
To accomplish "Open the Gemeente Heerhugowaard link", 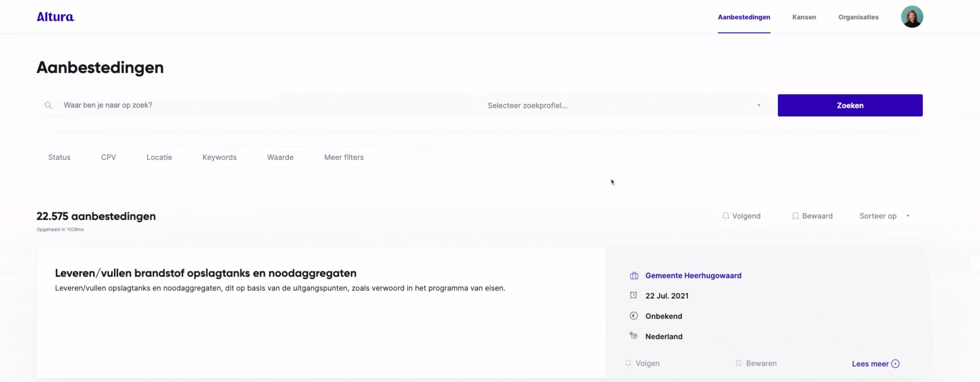I will [693, 276].
